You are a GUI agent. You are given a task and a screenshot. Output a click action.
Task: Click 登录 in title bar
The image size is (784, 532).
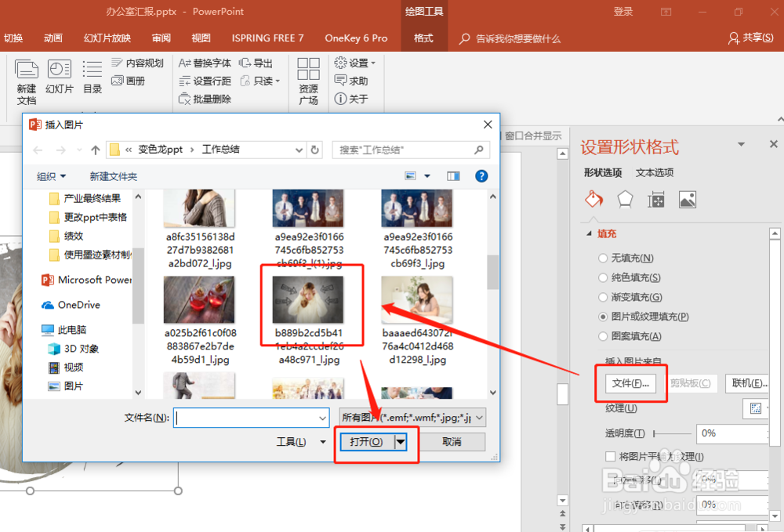623,12
